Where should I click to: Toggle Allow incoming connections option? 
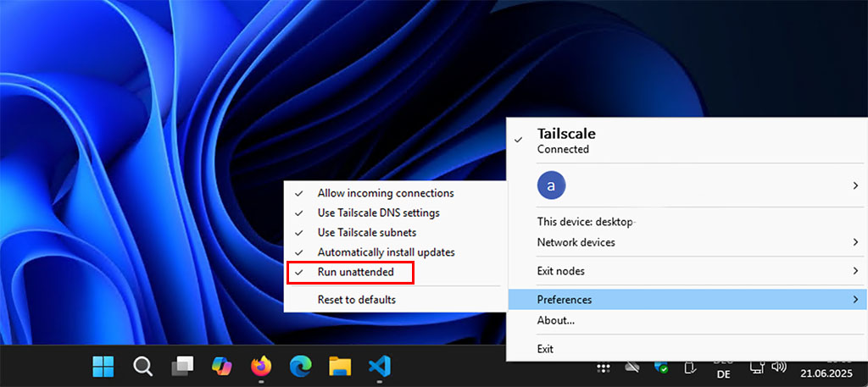click(396, 193)
